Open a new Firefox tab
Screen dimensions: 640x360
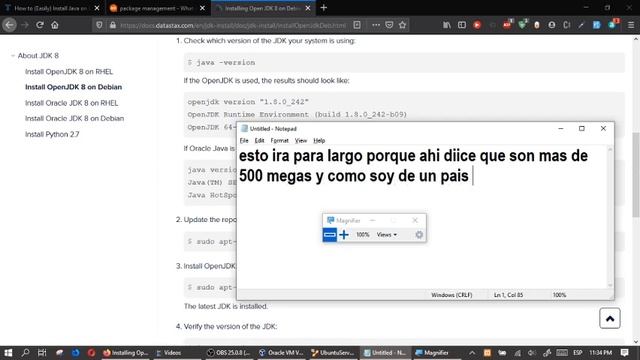point(324,8)
